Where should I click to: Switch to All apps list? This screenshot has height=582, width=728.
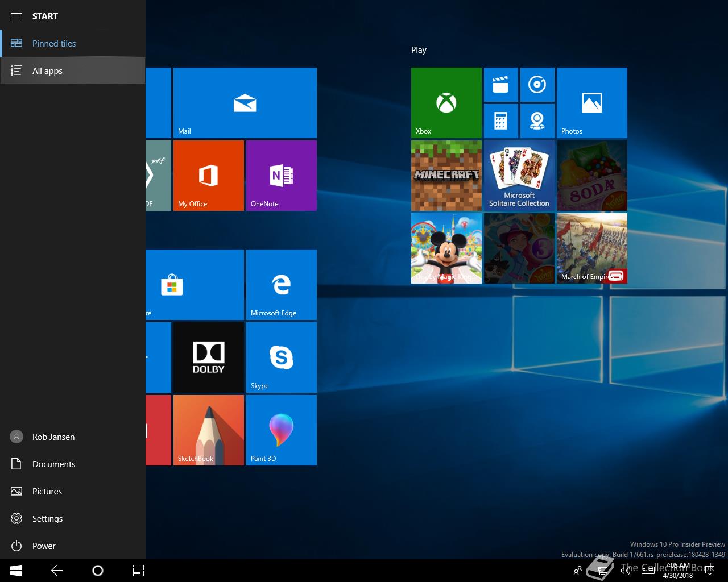(x=73, y=70)
